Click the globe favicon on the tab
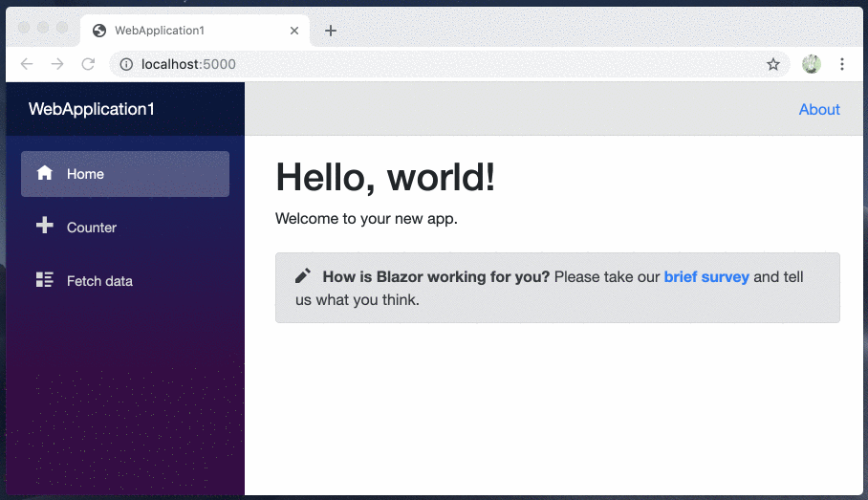868x500 pixels. click(99, 31)
